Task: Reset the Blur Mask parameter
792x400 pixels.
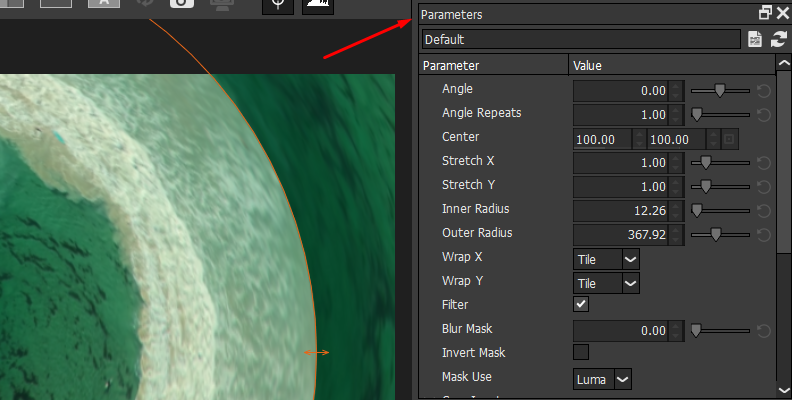Action: 764,331
